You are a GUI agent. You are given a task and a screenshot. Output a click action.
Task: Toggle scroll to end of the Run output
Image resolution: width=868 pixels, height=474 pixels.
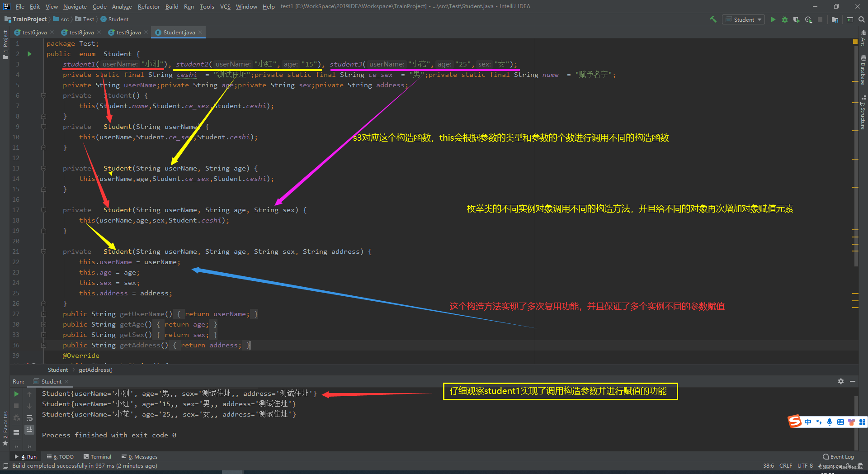click(x=29, y=429)
